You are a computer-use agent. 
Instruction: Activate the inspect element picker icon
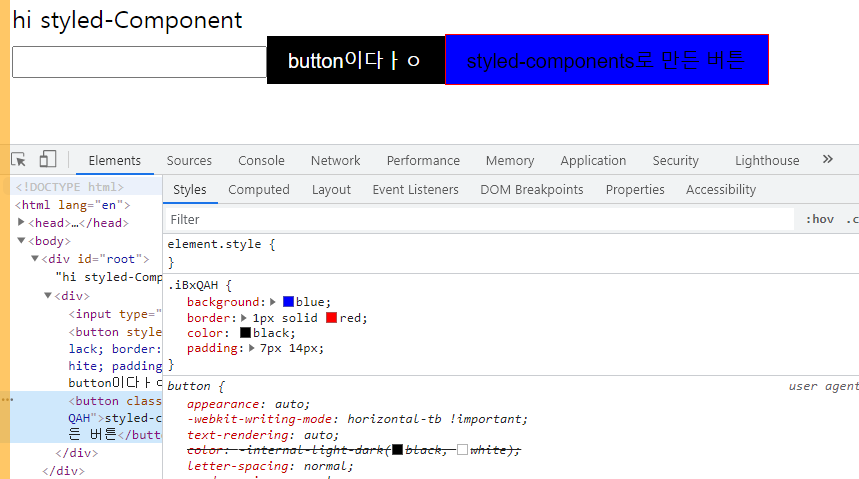point(19,159)
